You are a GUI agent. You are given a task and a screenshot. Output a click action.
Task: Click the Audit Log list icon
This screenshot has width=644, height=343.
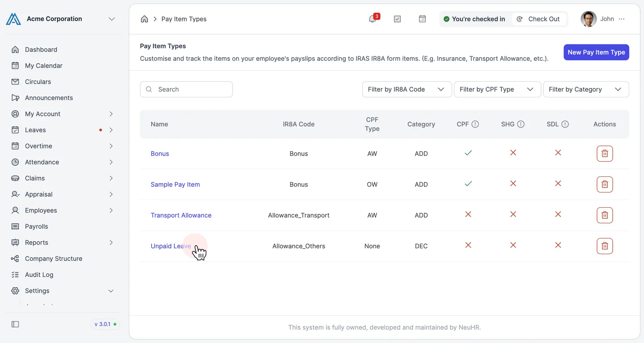pos(15,275)
